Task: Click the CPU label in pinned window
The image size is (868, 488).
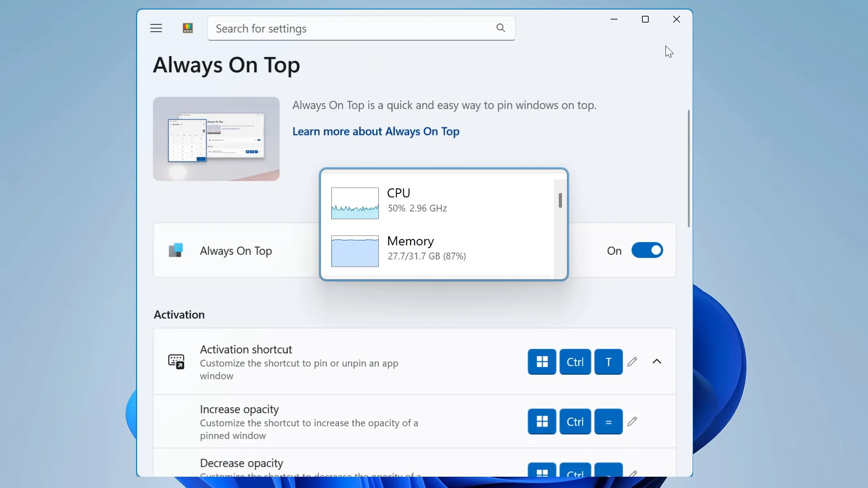Action: click(399, 193)
